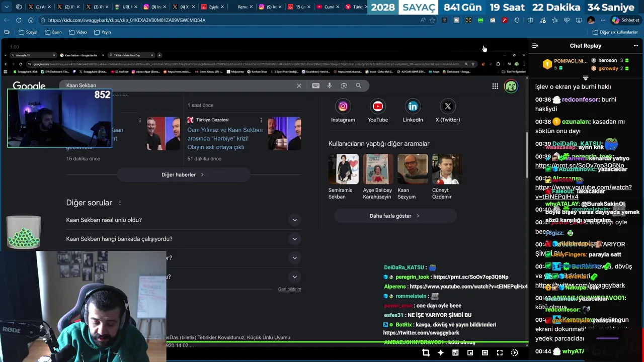The height and width of the screenshot is (362, 644).
Task: Expand the fourth question chevron under Diğer sorular
Action: pos(295,277)
